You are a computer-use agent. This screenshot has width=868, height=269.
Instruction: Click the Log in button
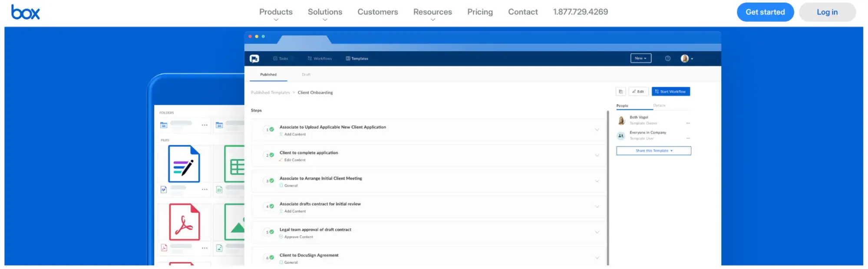[827, 12]
